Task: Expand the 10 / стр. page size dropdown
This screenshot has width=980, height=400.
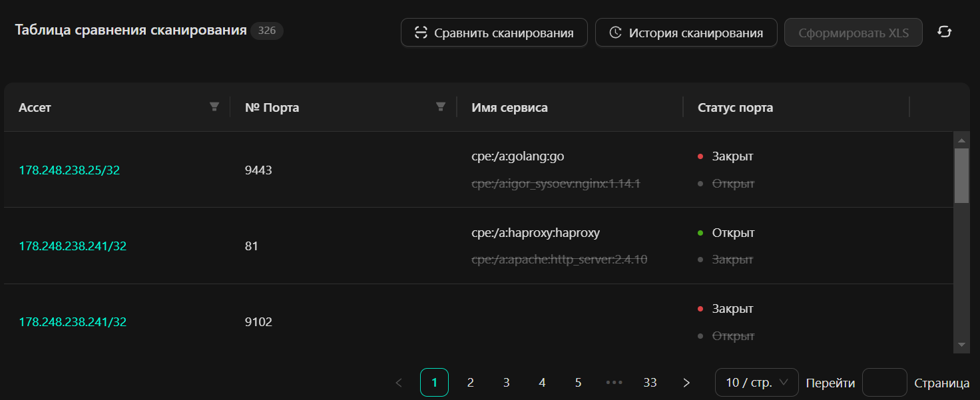Action: click(756, 383)
